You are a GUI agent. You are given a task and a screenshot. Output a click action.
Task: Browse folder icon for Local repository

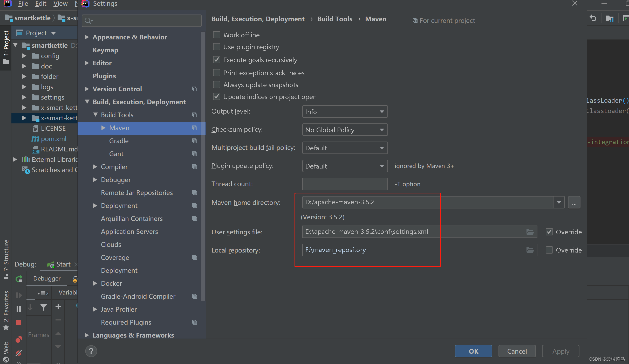(x=530, y=250)
